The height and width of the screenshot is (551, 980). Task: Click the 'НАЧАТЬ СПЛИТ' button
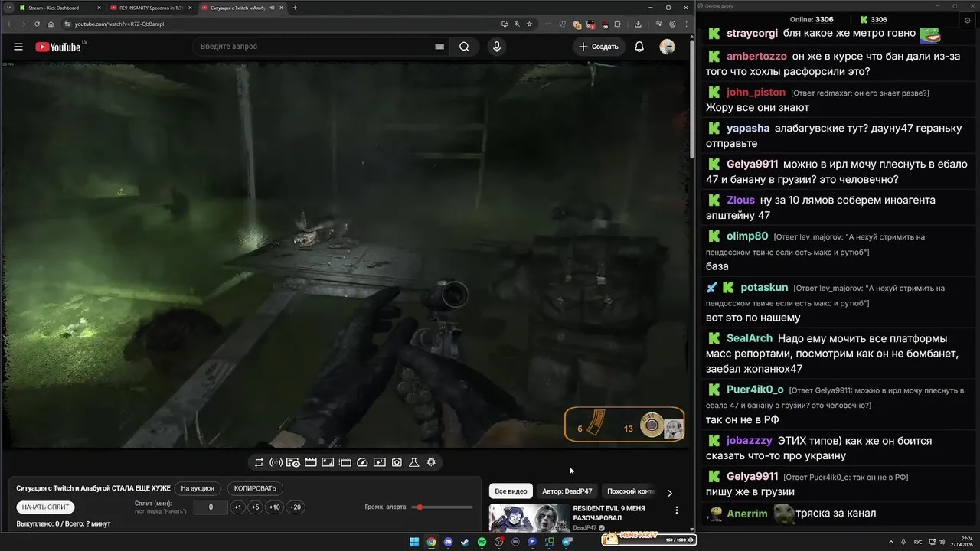click(45, 507)
